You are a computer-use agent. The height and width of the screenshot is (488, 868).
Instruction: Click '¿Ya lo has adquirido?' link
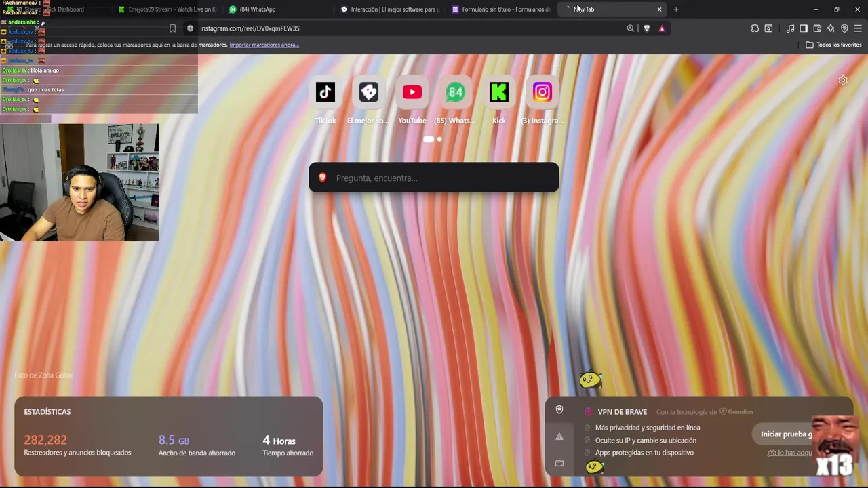[x=789, y=453]
